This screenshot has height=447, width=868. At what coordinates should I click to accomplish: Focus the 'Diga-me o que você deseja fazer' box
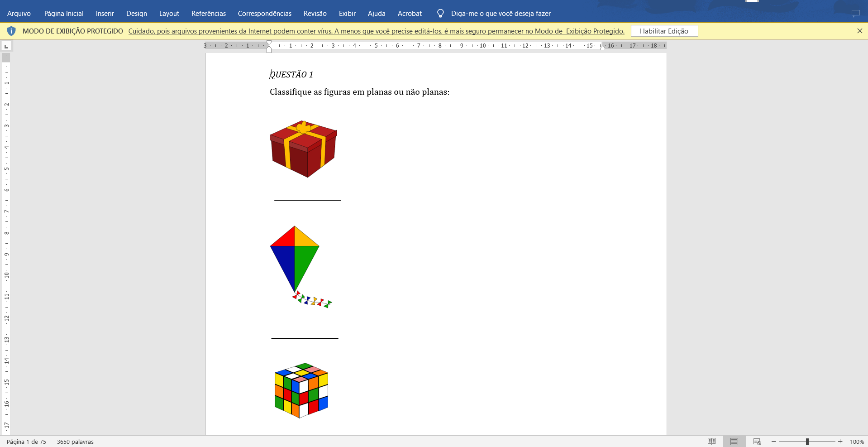[501, 14]
